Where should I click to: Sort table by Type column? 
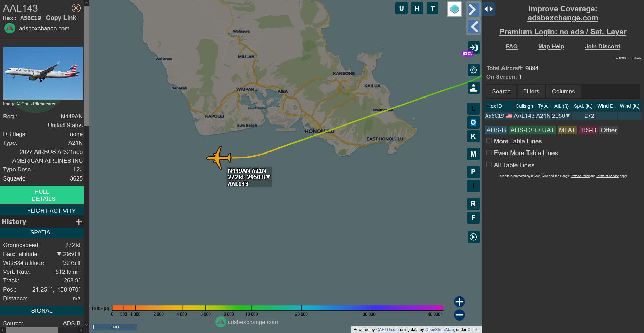coord(543,106)
